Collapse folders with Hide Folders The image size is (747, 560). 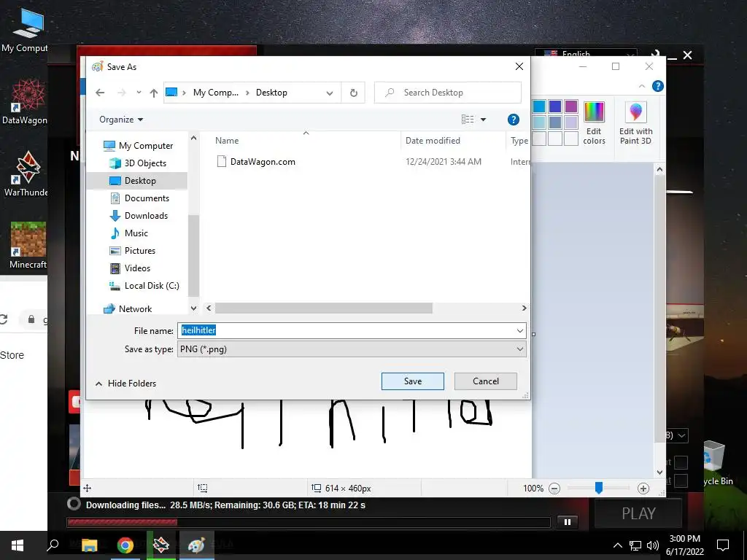point(125,384)
